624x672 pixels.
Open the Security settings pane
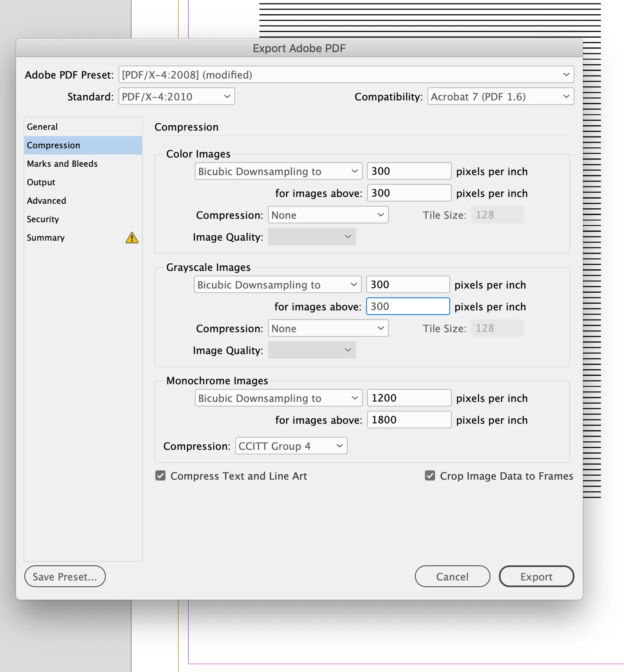tap(83, 219)
